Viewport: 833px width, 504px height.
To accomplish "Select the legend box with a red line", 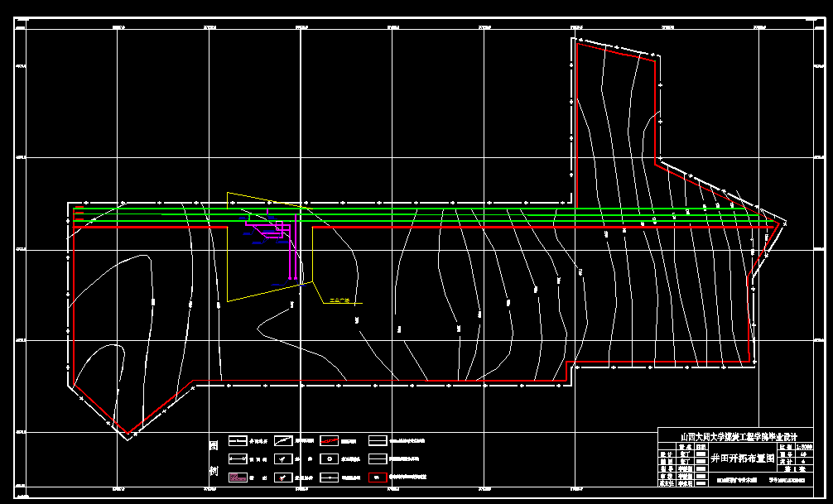I will tap(330, 441).
